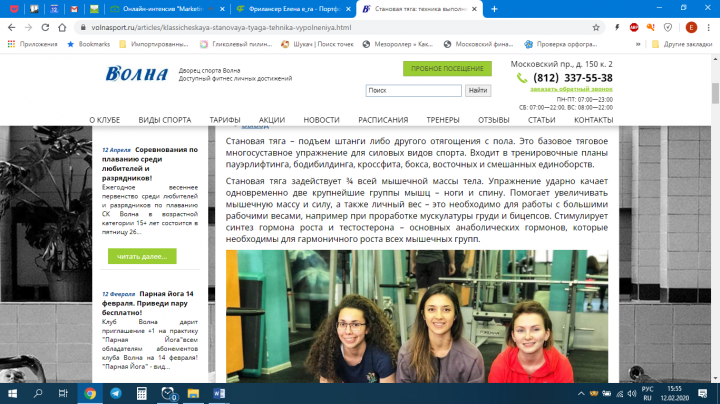
Task: Open Task View on the taskbar
Action: click(x=63, y=393)
